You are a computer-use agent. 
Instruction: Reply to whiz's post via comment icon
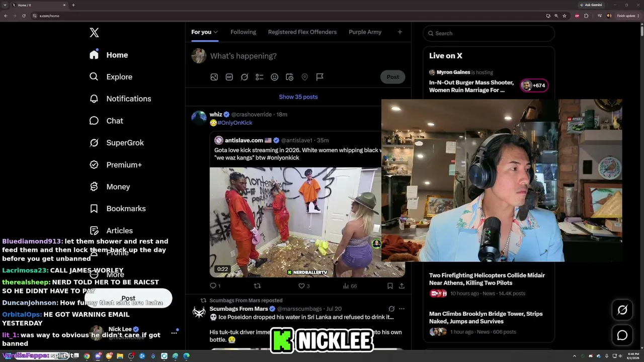coord(213,286)
